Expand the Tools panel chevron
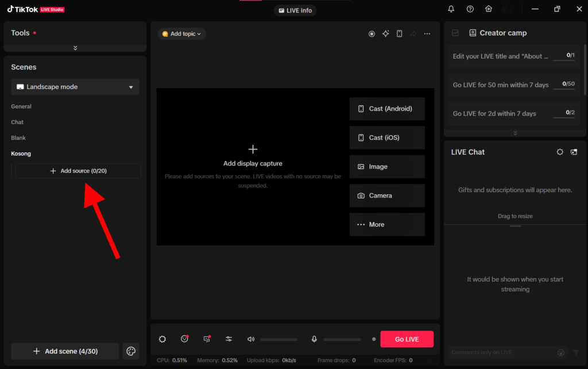This screenshot has width=588, height=369. 75,48
